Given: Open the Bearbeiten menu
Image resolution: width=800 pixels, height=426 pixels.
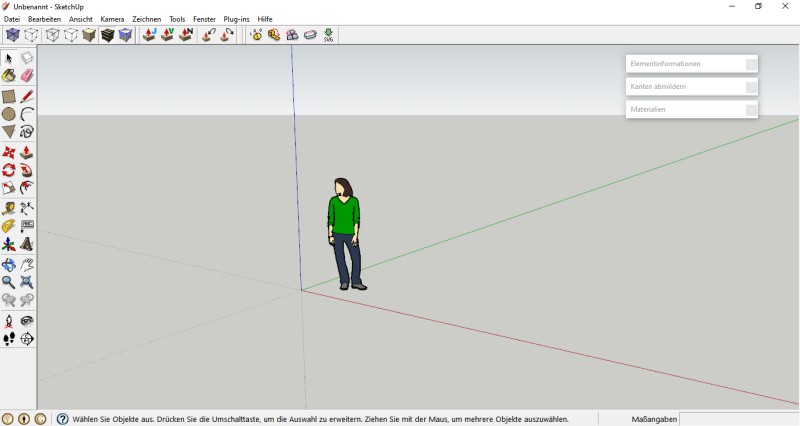Looking at the screenshot, I should [x=44, y=19].
